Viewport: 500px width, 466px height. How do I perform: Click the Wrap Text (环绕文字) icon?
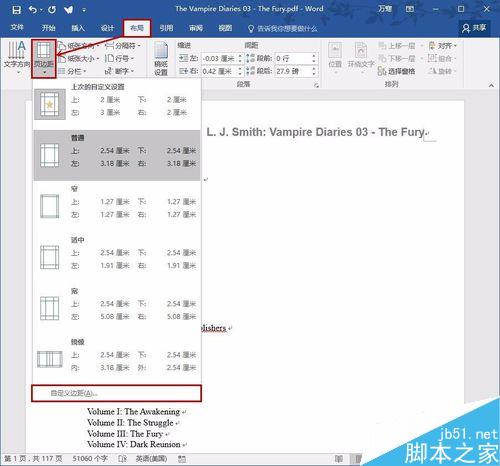[x=361, y=56]
